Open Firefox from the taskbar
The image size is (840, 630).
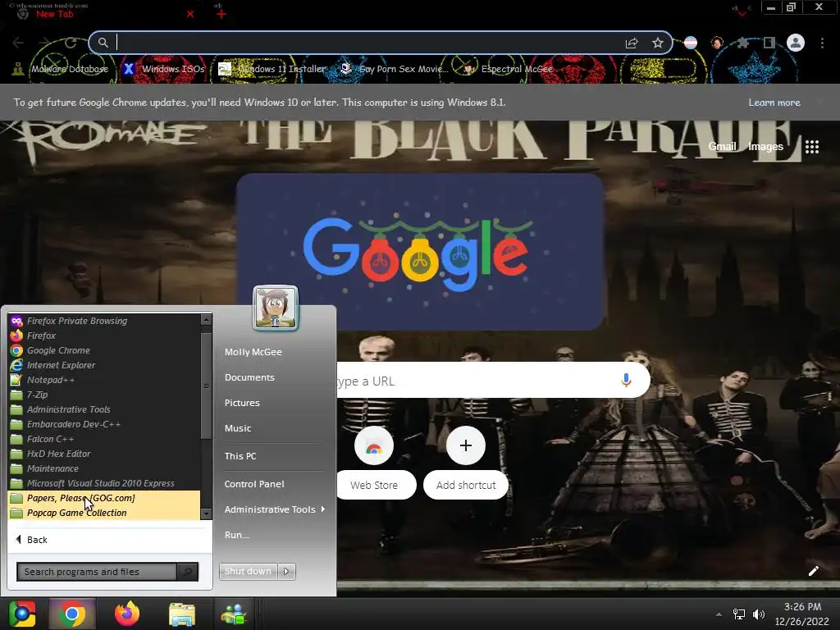127,614
